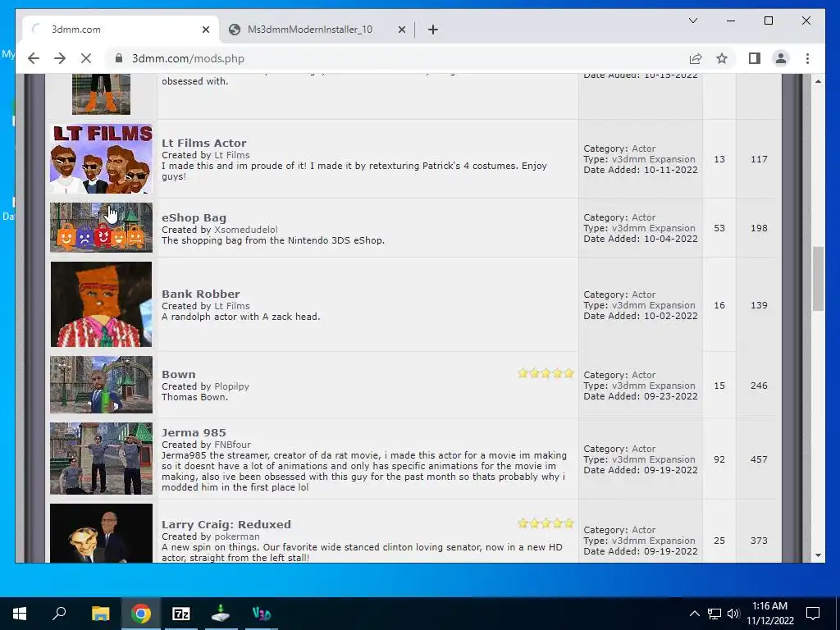Expand the tab search chevron

pos(692,21)
